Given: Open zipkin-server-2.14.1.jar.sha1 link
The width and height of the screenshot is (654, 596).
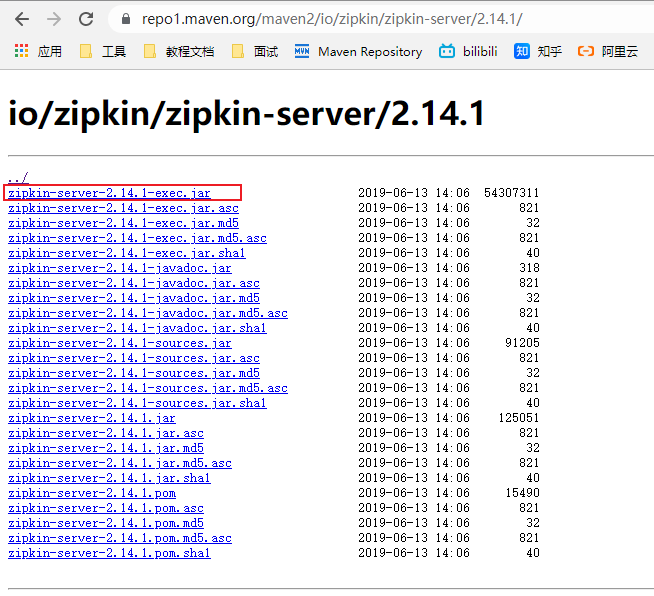Looking at the screenshot, I should [109, 478].
